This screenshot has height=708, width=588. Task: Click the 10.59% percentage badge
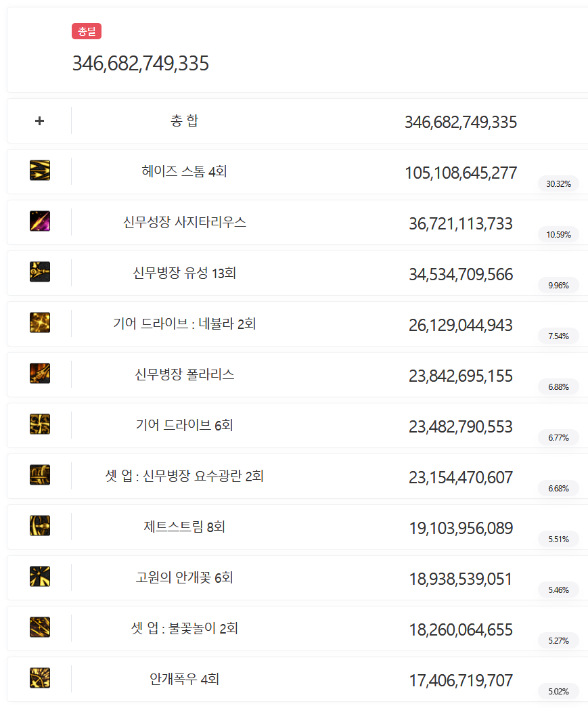[x=558, y=235]
